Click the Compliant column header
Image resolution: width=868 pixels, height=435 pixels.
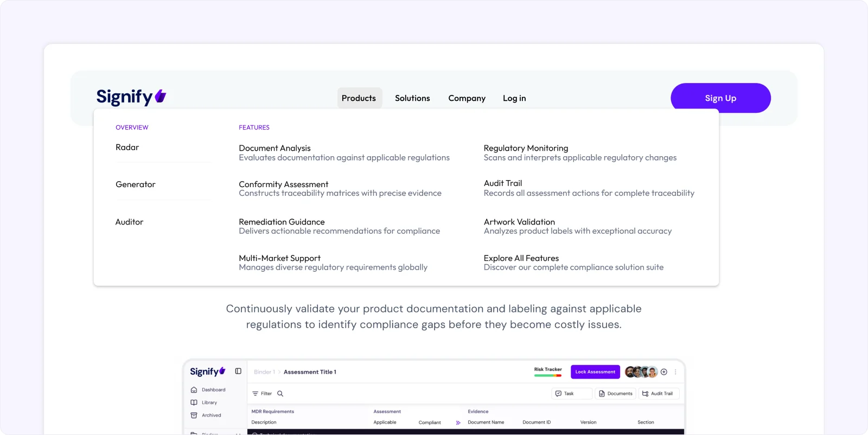click(x=430, y=423)
